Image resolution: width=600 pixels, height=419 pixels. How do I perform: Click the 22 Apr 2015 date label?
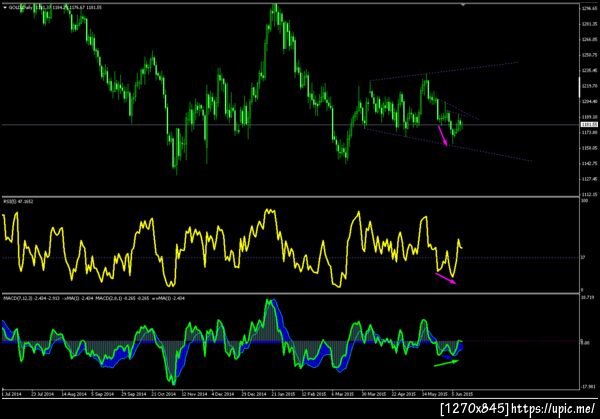[403, 394]
